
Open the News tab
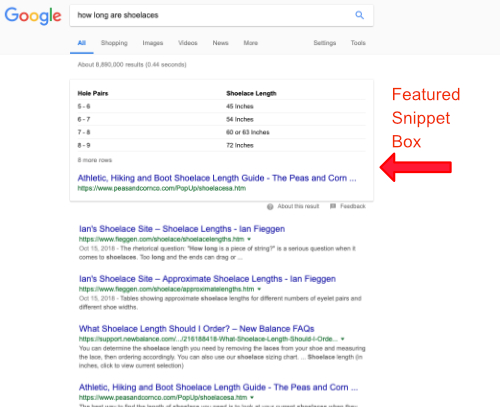(x=220, y=43)
